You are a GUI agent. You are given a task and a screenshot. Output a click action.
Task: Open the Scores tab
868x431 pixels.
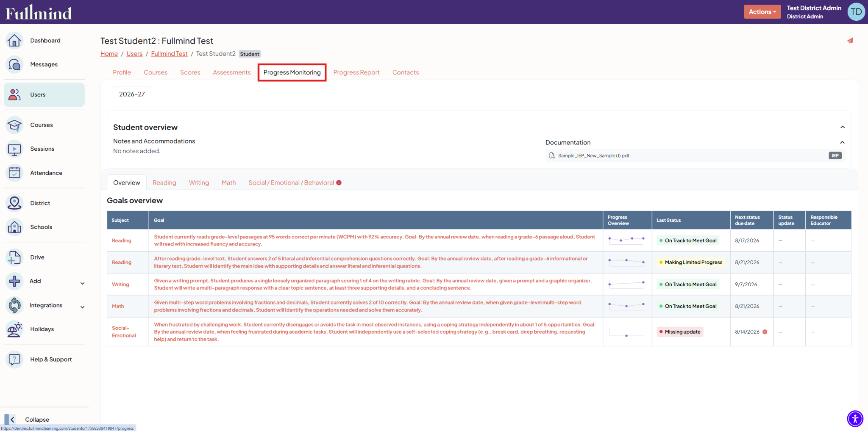click(x=190, y=72)
